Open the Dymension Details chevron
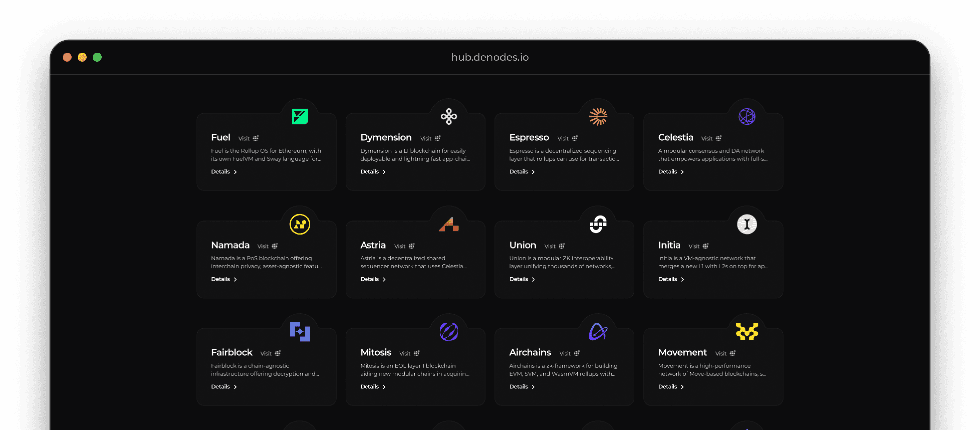 coord(384,172)
